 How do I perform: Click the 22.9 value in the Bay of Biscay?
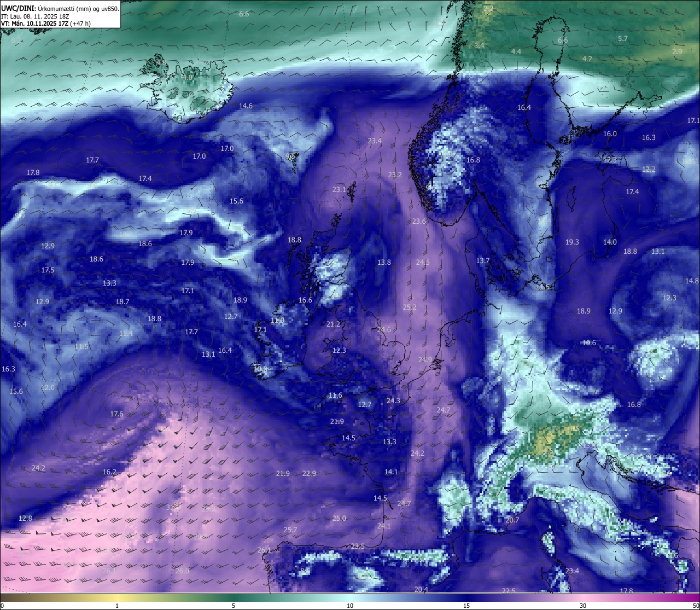(x=309, y=473)
